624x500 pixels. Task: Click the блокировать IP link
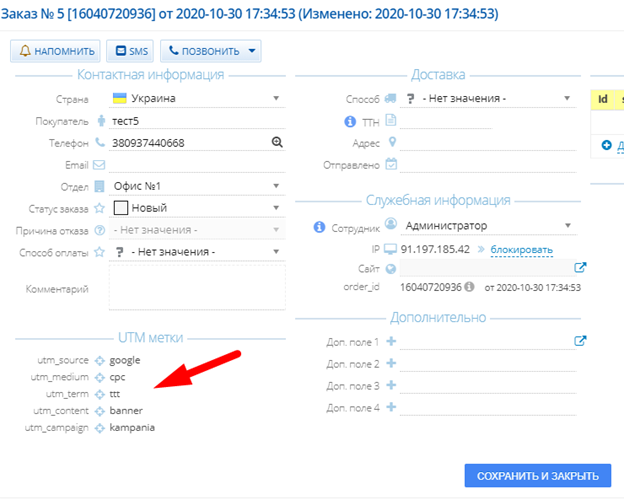click(521, 250)
